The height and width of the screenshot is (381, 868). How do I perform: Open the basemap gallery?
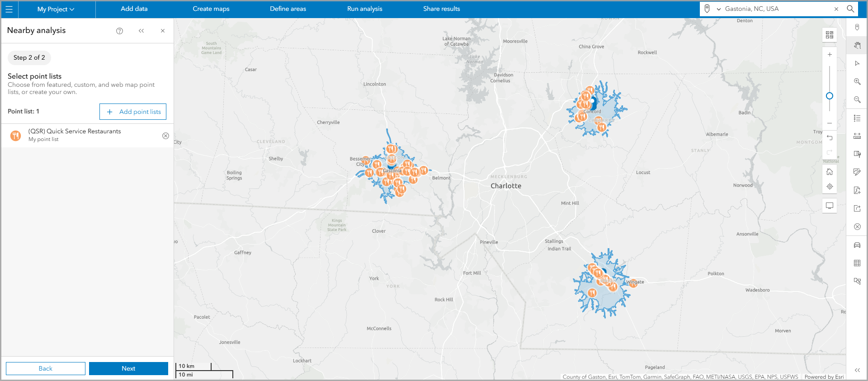coord(830,35)
